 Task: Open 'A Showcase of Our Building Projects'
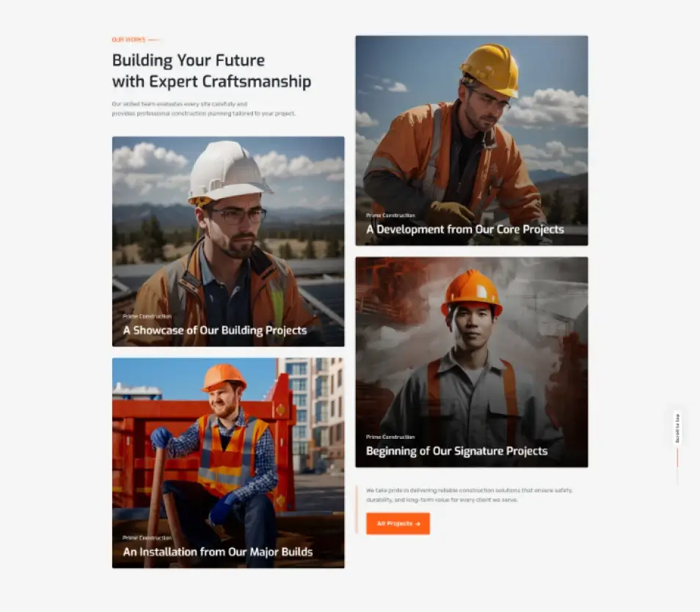pos(215,330)
